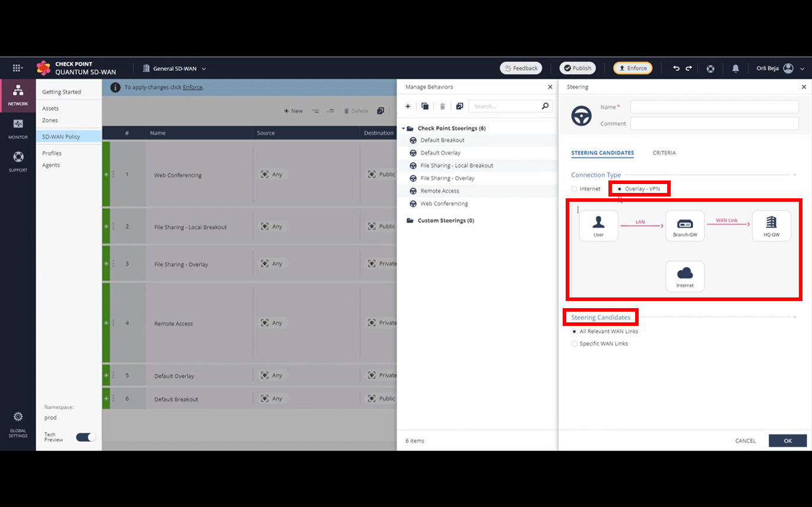Choose All Relevant WAN Links option
Screen dimensions: 812x507
click(x=574, y=331)
